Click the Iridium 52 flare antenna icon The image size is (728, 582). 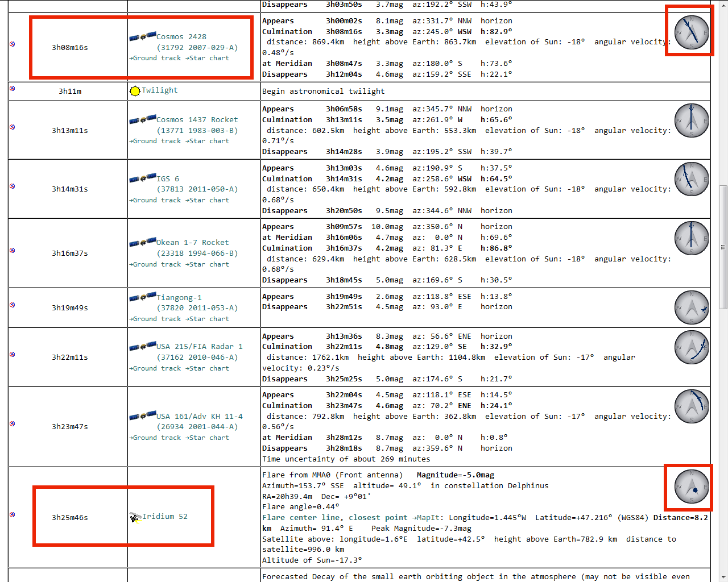[x=135, y=517]
